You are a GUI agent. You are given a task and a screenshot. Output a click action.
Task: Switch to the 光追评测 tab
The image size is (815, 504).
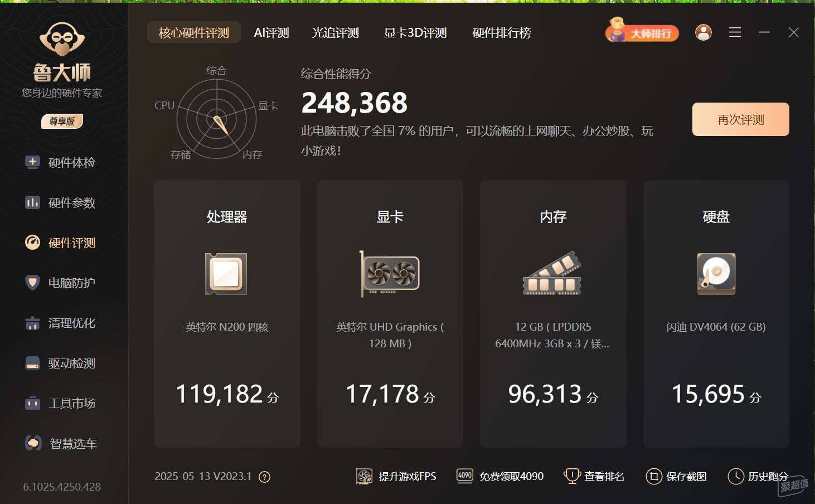pos(335,33)
